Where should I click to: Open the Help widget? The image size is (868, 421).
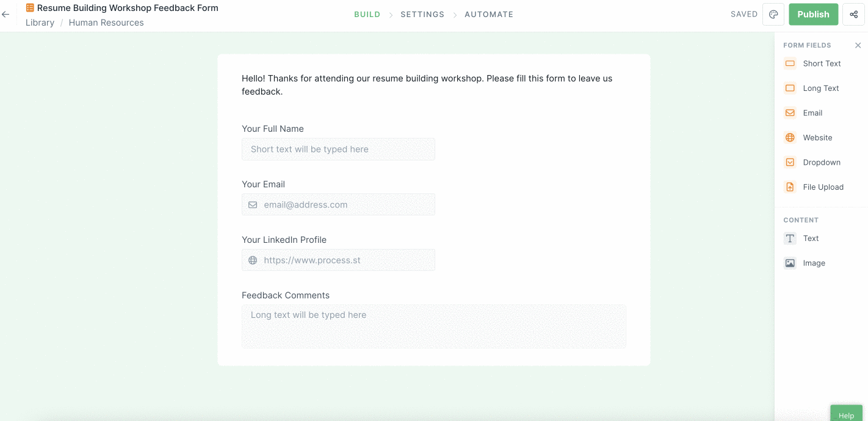[x=846, y=415]
